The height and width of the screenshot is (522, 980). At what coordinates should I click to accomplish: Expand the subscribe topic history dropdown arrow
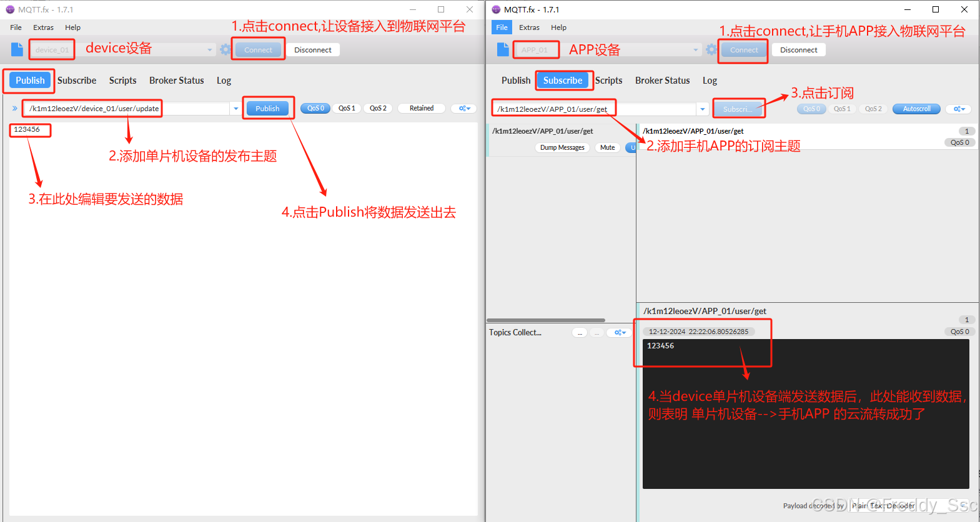click(x=703, y=109)
